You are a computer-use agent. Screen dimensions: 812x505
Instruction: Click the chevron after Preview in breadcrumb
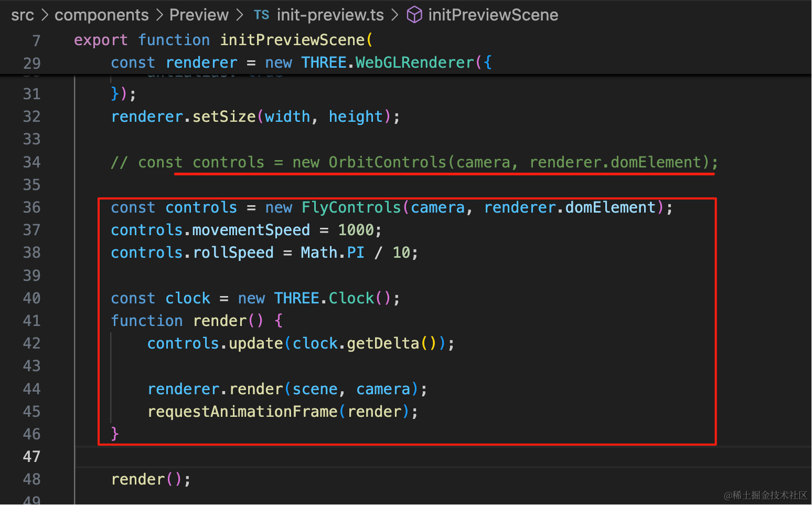pos(240,15)
